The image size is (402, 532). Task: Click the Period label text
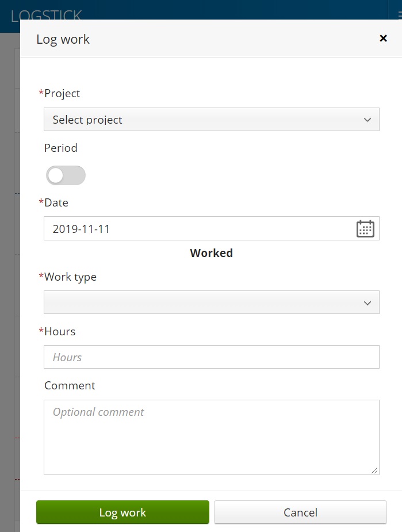[61, 148]
